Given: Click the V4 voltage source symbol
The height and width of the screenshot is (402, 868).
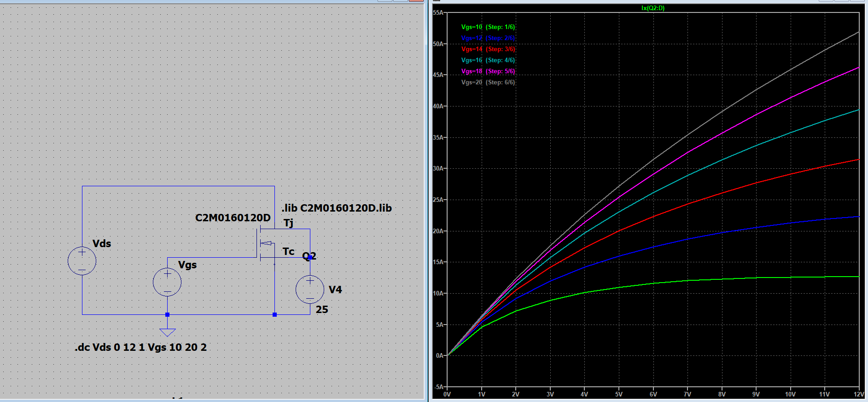Looking at the screenshot, I should point(310,290).
